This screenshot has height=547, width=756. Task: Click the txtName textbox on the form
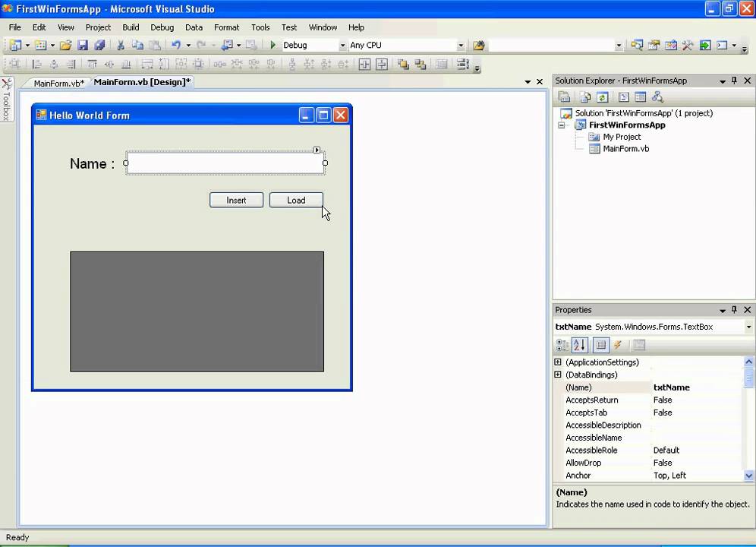(x=225, y=163)
